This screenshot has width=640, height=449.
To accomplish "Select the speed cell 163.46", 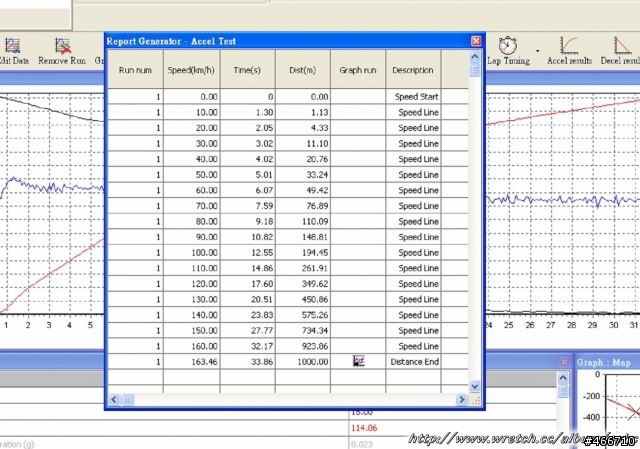I will pyautogui.click(x=191, y=362).
